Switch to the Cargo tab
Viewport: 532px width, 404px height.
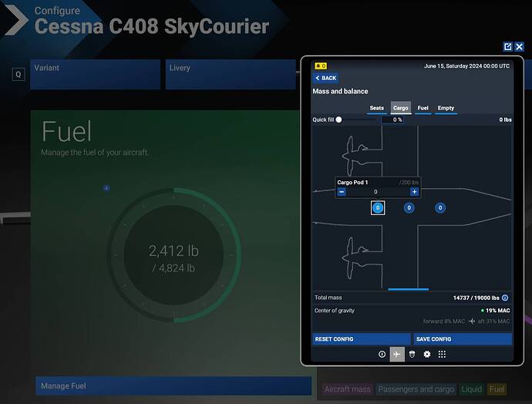coord(401,108)
